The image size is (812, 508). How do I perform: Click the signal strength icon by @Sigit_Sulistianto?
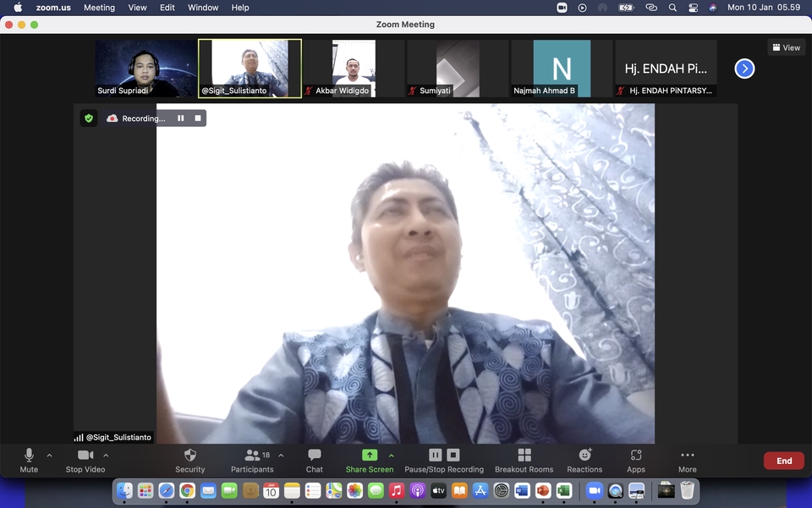[79, 438]
